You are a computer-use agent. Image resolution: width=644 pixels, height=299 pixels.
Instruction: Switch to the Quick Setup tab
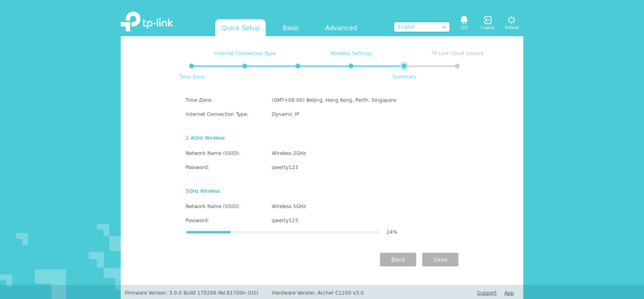[x=240, y=28]
